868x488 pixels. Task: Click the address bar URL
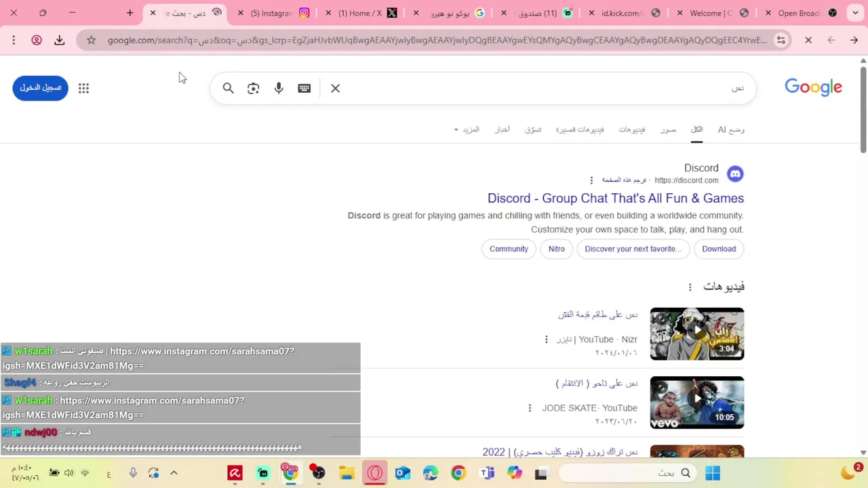point(437,40)
